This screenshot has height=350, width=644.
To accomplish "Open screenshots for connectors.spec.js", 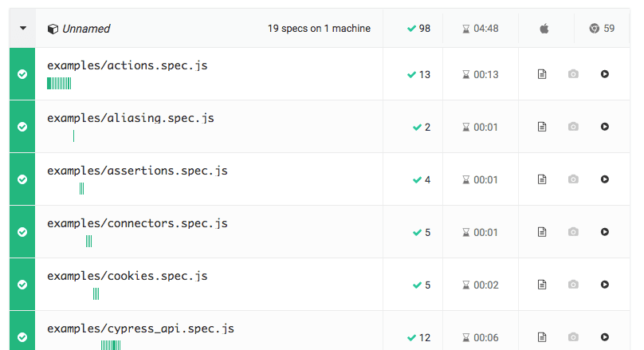I will (x=573, y=232).
